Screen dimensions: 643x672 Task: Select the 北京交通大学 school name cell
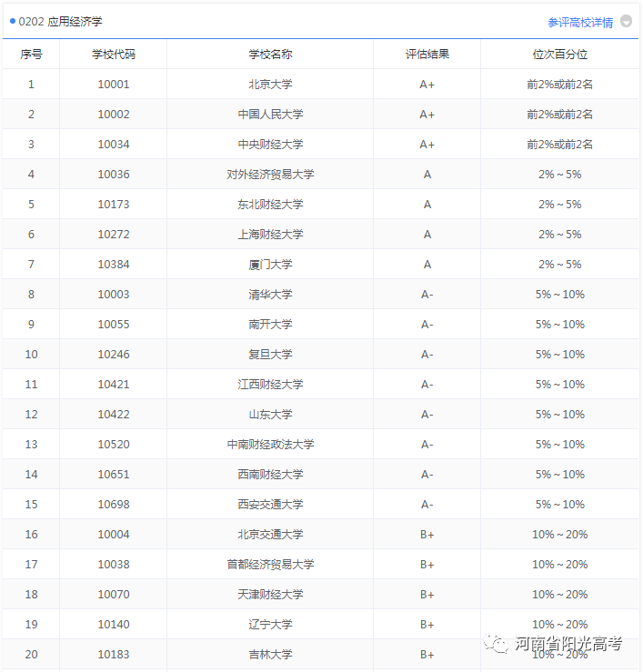pos(270,535)
